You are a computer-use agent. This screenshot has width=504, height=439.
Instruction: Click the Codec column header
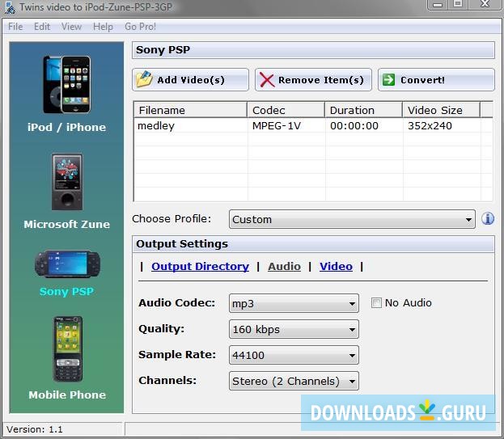tap(286, 110)
